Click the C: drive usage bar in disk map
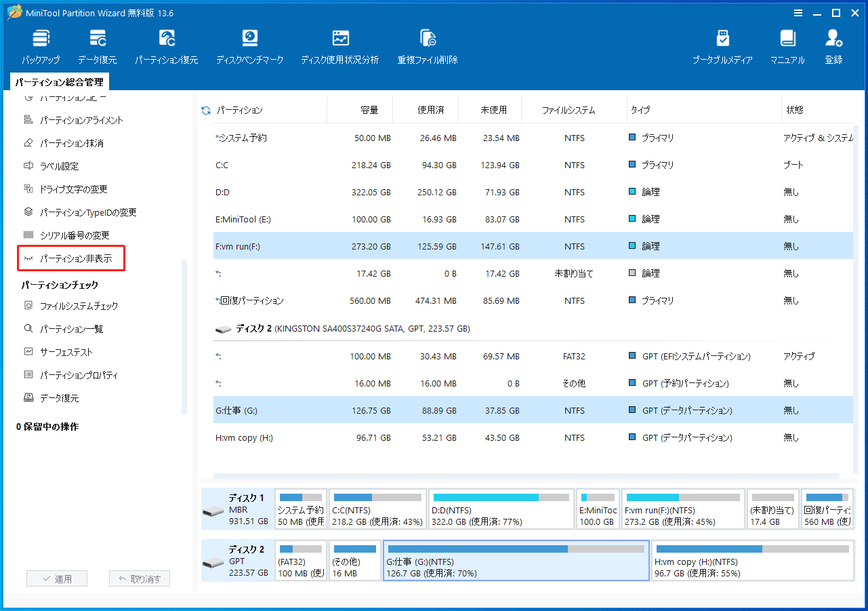 click(x=377, y=509)
